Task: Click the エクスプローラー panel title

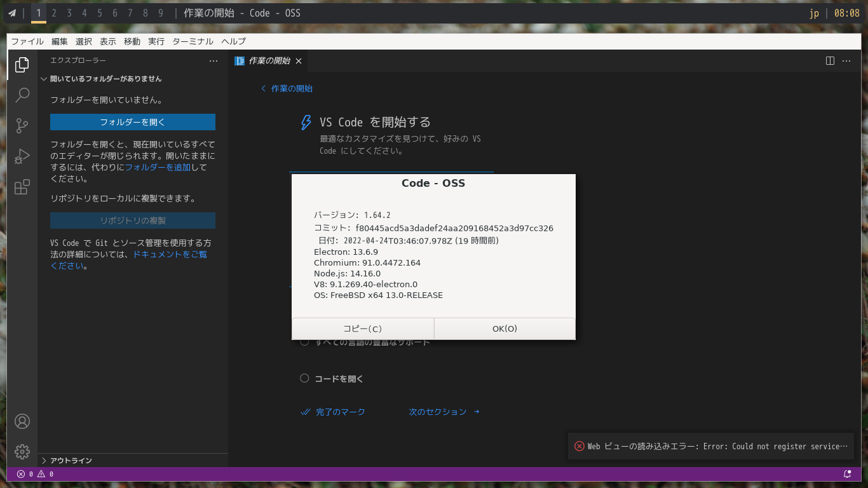Action: (x=78, y=60)
